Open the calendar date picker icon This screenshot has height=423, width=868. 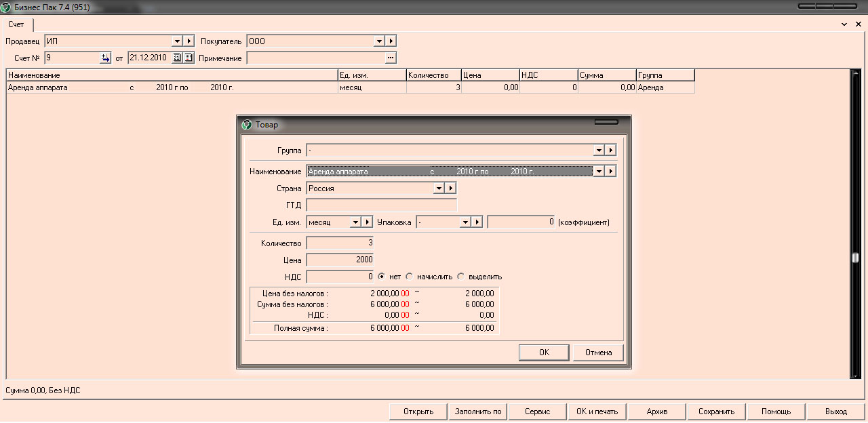[x=177, y=58]
